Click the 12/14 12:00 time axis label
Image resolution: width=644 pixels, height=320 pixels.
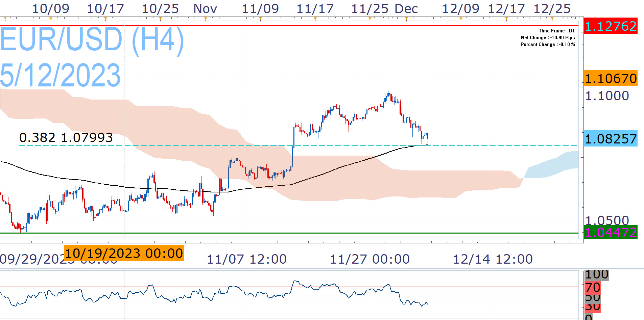click(493, 259)
